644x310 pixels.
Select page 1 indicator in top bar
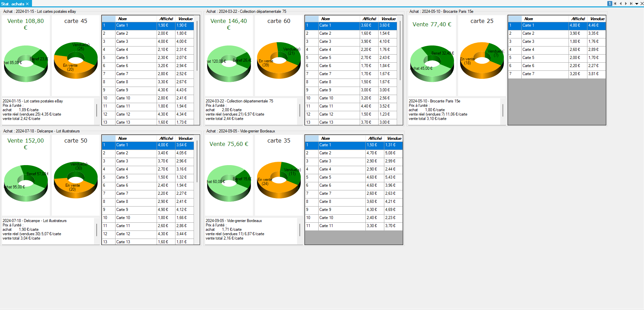click(x=610, y=4)
